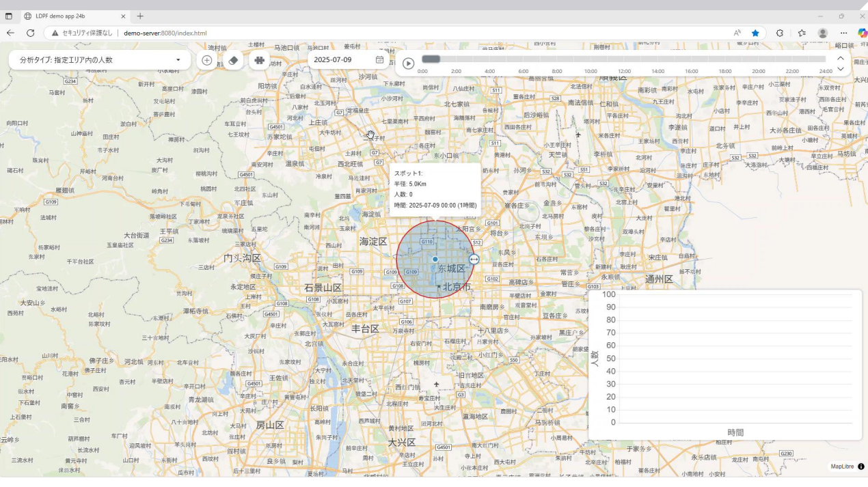Click the add spot plus icon

click(x=206, y=60)
